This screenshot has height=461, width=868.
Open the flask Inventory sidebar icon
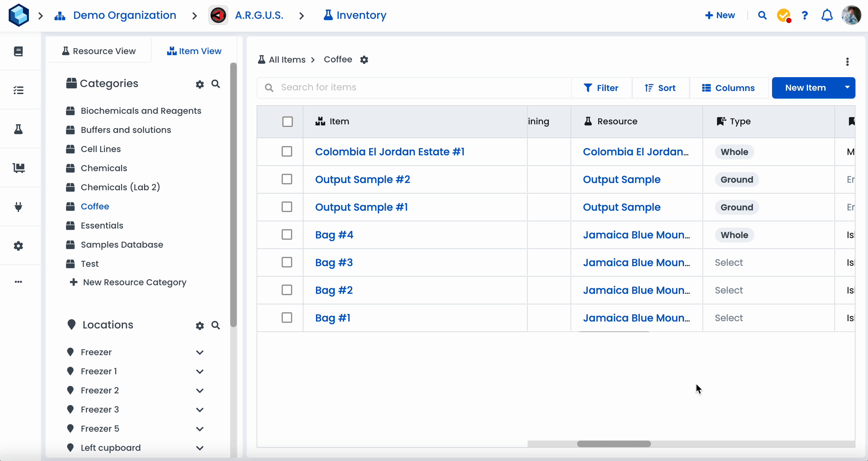(x=18, y=129)
